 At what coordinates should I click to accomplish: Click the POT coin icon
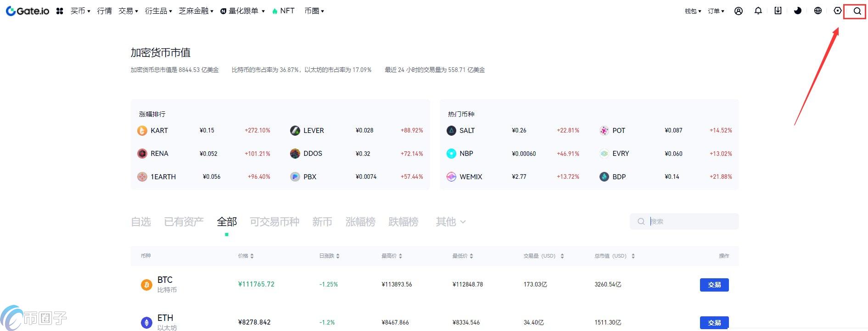click(604, 131)
